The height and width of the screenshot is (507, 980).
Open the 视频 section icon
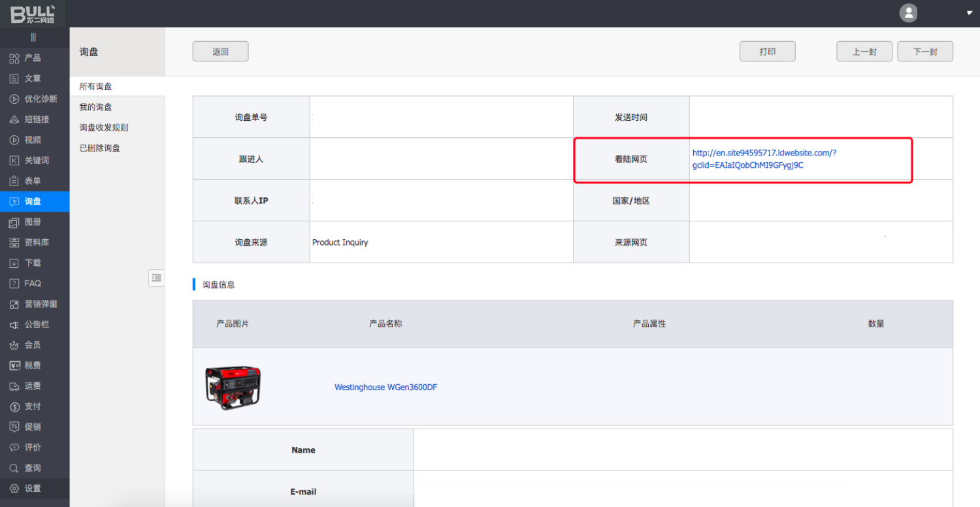14,140
